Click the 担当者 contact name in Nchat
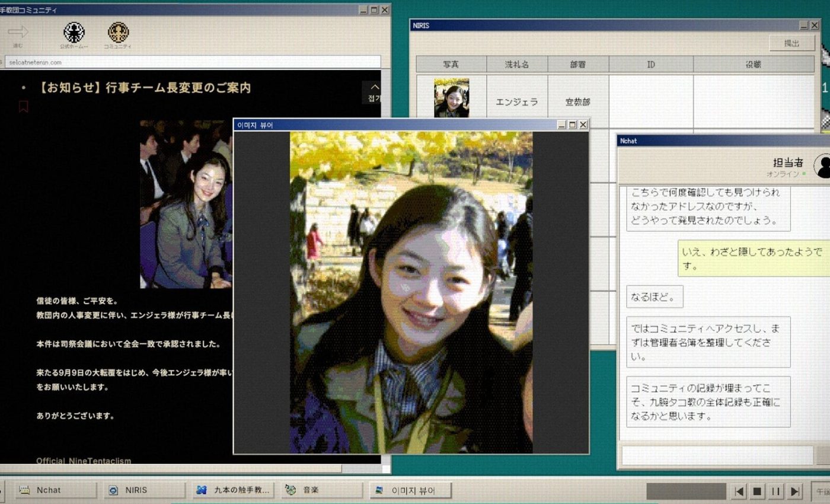830x504 pixels. (x=788, y=162)
